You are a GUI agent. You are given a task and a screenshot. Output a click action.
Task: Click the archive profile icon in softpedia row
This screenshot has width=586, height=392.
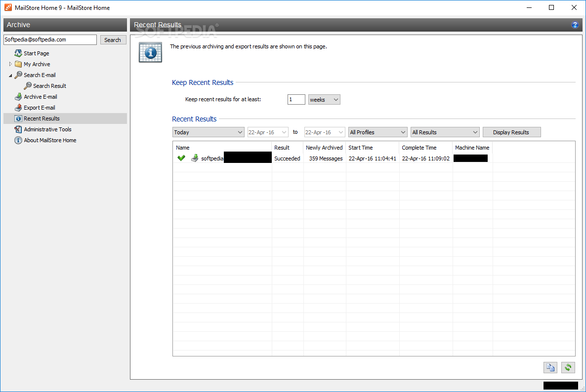tap(194, 158)
